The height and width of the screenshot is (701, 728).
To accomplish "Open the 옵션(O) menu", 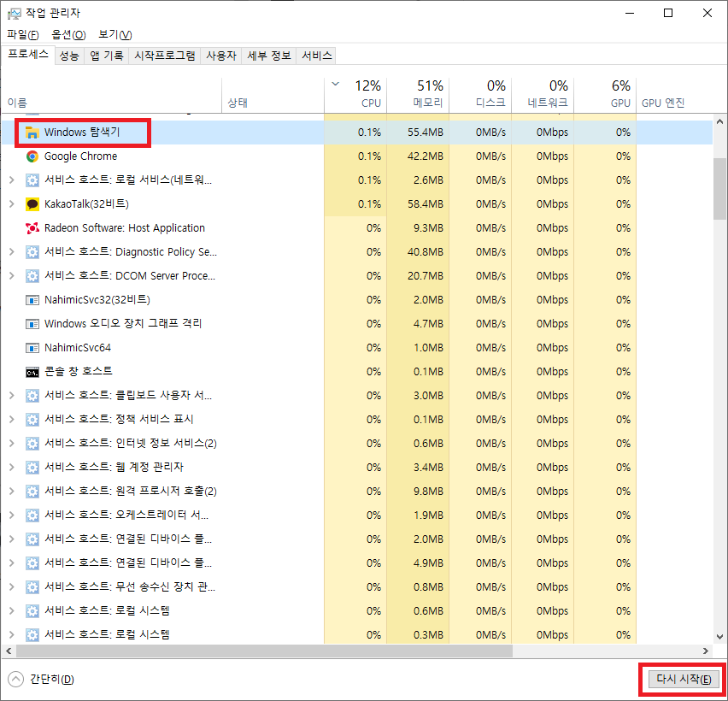I will pyautogui.click(x=68, y=35).
